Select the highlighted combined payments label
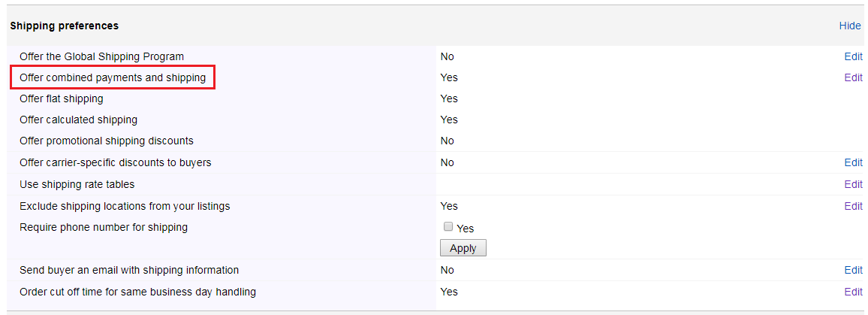868x315 pixels. pyautogui.click(x=113, y=77)
